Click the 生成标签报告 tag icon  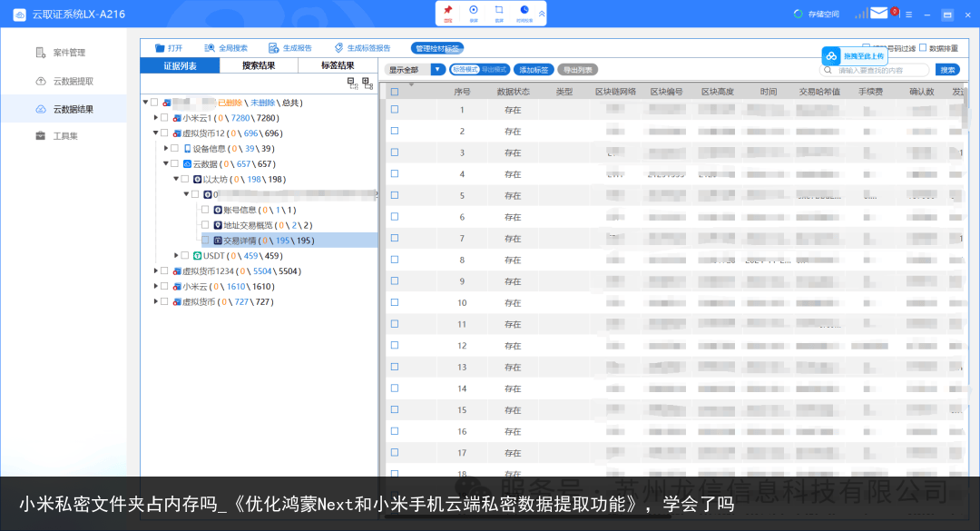click(x=338, y=48)
